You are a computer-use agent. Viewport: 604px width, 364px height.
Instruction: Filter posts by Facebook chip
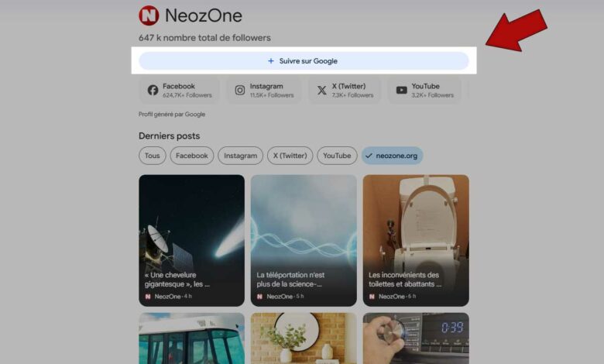pyautogui.click(x=192, y=156)
